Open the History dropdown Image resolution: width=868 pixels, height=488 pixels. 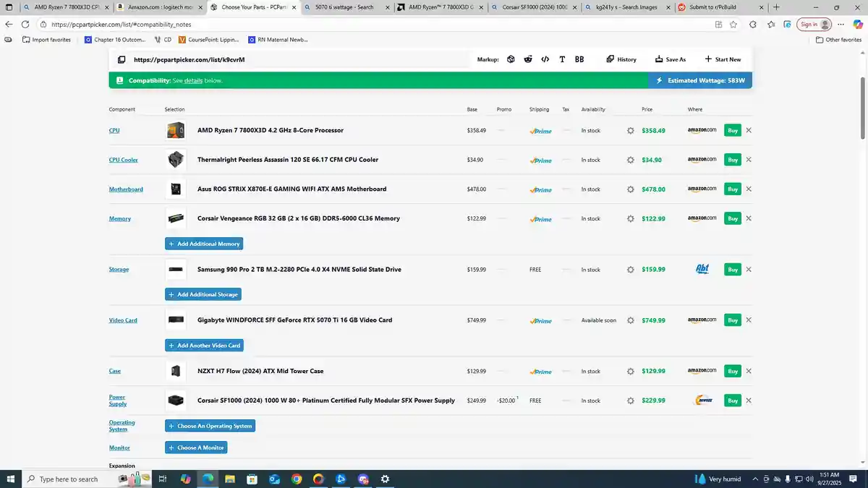coord(621,59)
